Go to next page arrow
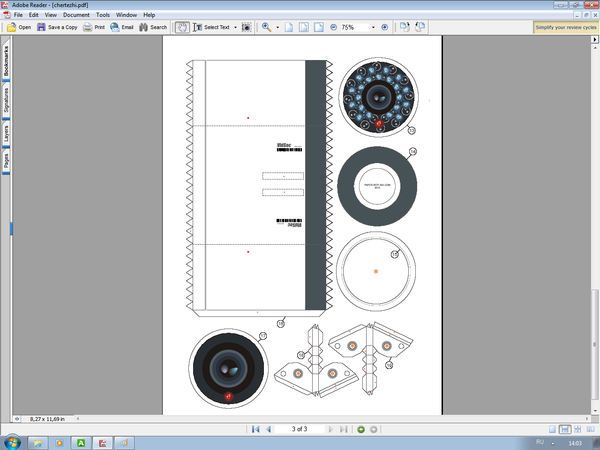This screenshot has width=600, height=450. [x=331, y=429]
